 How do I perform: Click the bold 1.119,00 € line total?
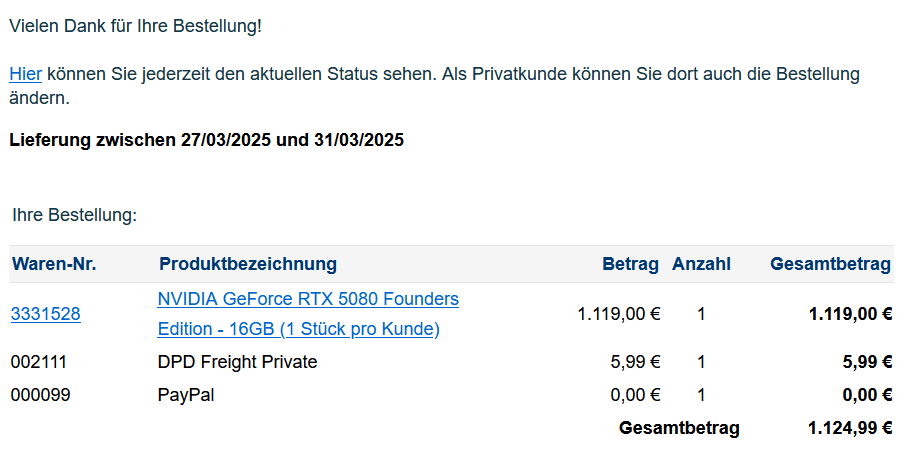pyautogui.click(x=850, y=314)
